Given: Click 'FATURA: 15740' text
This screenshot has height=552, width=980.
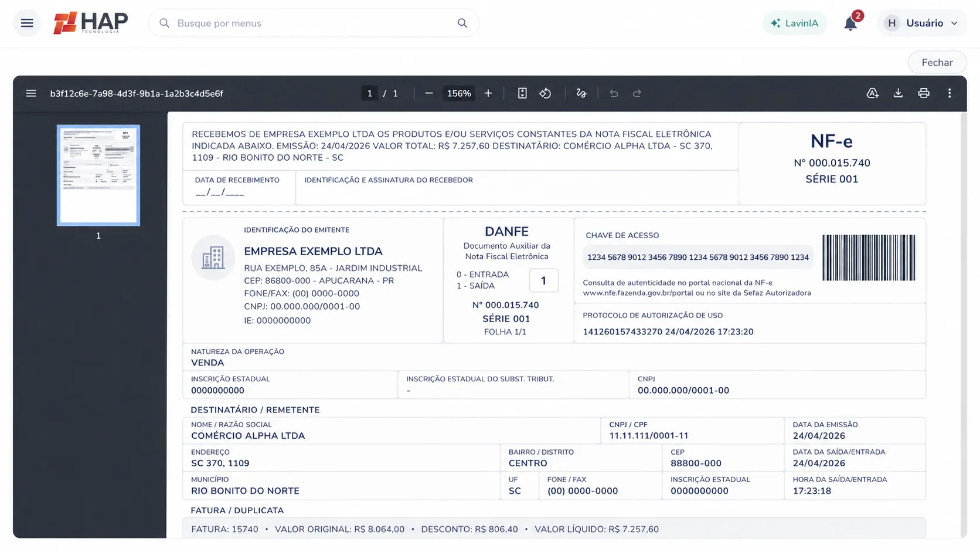Looking at the screenshot, I should coord(224,529).
